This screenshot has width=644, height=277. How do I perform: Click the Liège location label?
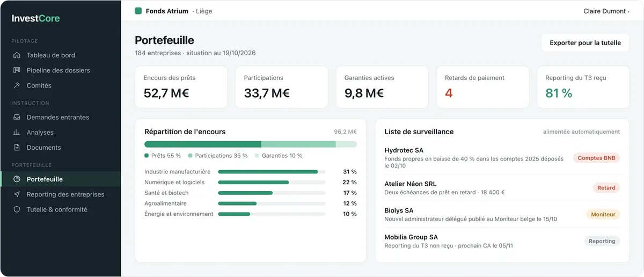click(x=203, y=11)
